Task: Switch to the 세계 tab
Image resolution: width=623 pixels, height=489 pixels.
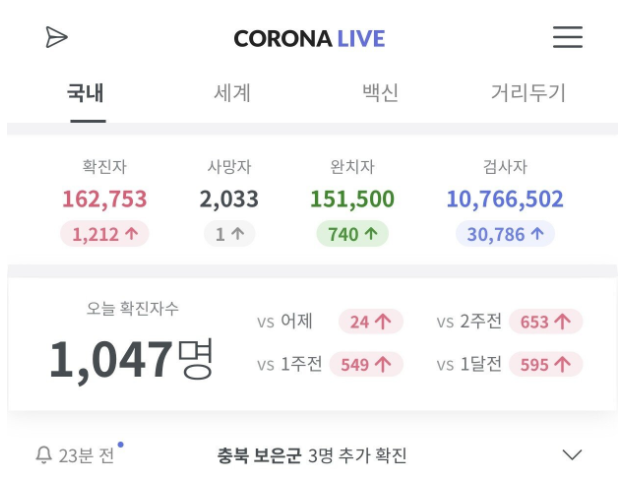Action: (x=232, y=93)
